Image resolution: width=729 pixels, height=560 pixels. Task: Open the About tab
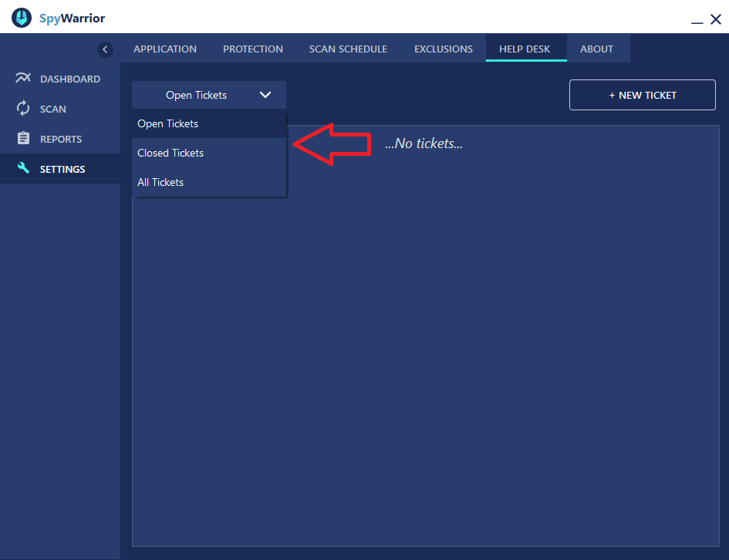pyautogui.click(x=596, y=49)
